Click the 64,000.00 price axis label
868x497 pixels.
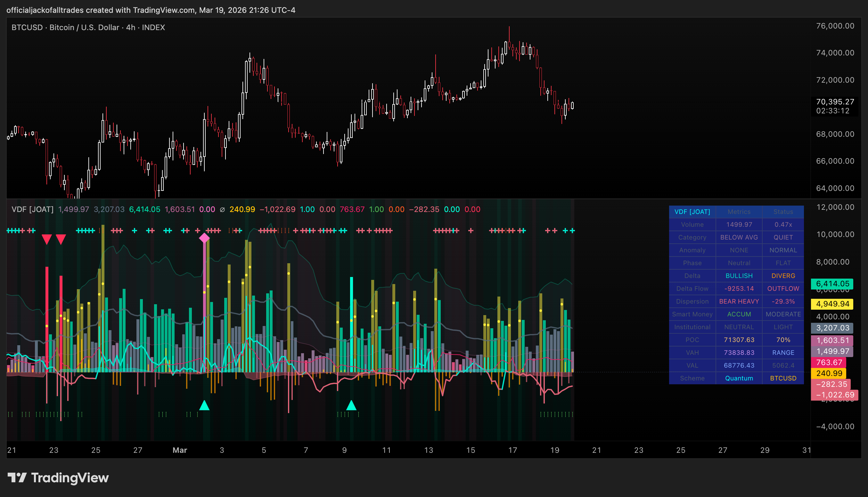coord(835,188)
